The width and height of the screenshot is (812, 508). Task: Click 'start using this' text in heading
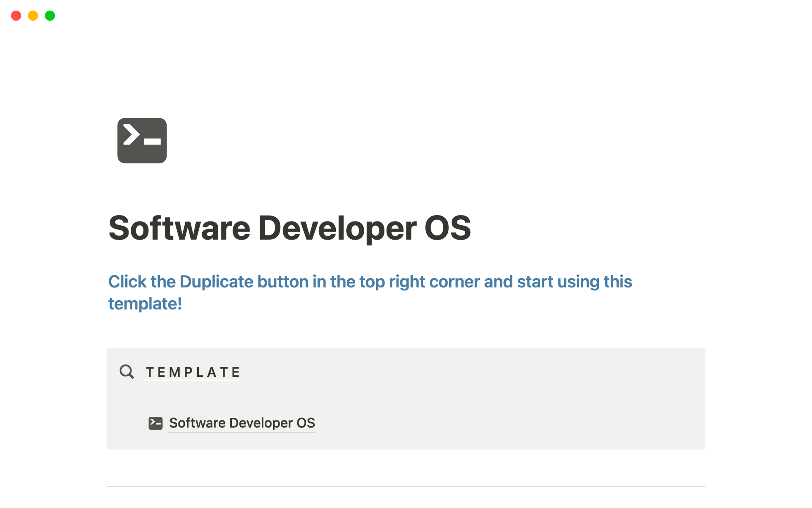click(574, 282)
